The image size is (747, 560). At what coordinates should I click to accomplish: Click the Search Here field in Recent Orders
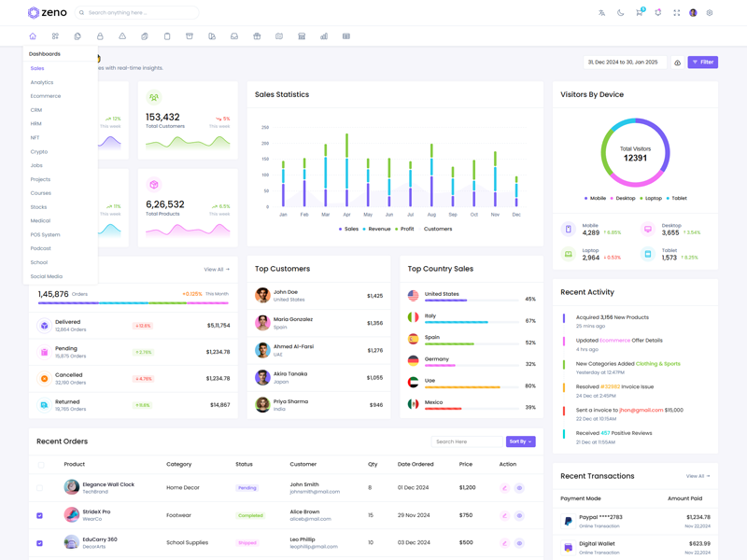[466, 441]
